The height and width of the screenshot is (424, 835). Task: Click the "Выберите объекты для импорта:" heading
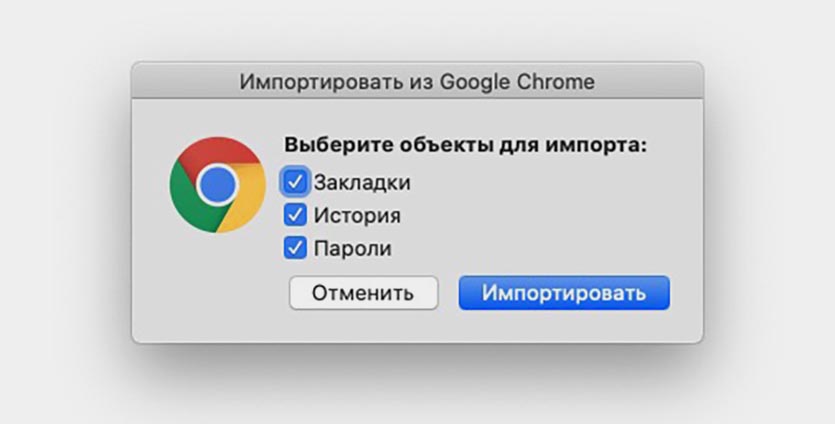tap(466, 144)
